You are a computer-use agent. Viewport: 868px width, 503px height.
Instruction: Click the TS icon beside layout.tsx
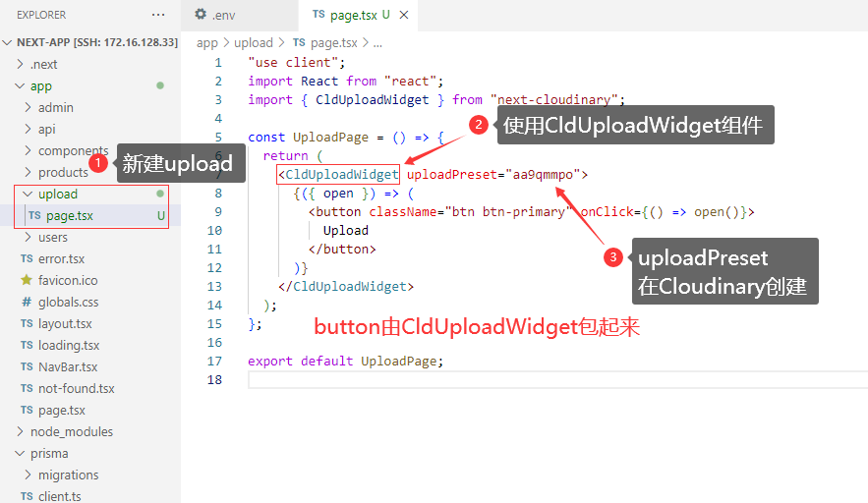(27, 323)
